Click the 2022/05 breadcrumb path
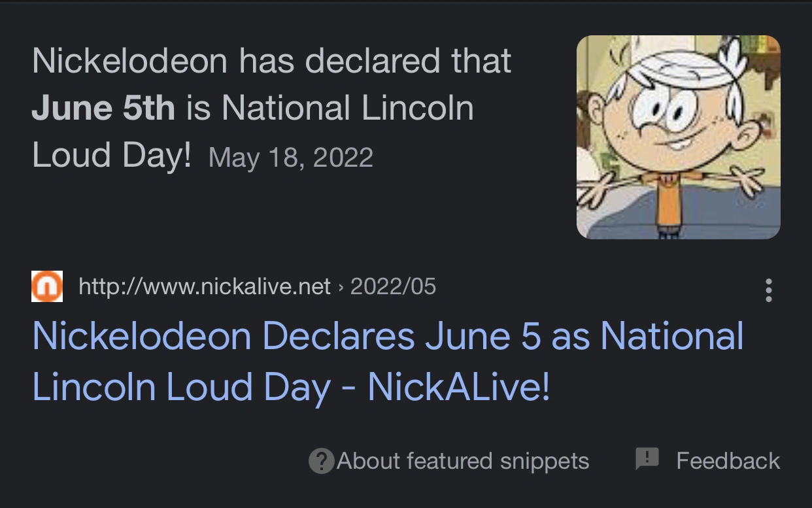 [x=393, y=286]
